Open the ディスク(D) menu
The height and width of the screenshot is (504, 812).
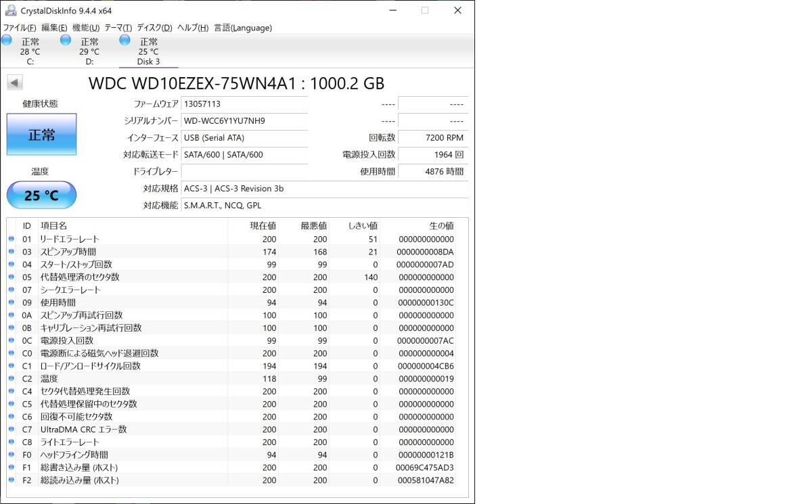pos(154,28)
